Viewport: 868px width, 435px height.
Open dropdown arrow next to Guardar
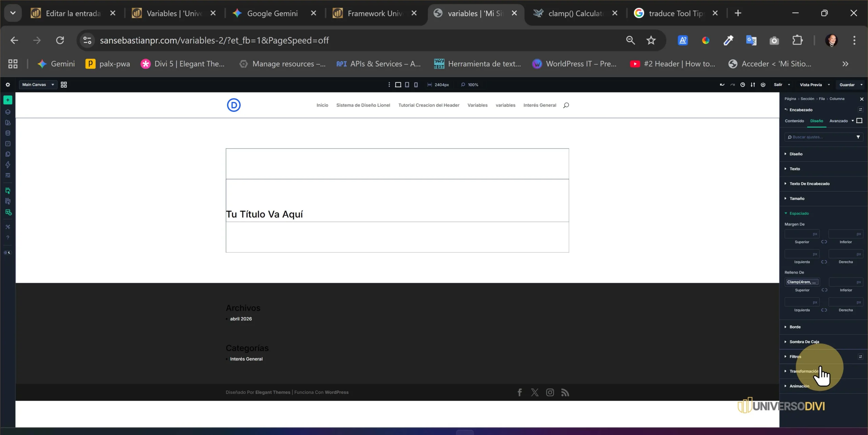click(x=861, y=85)
